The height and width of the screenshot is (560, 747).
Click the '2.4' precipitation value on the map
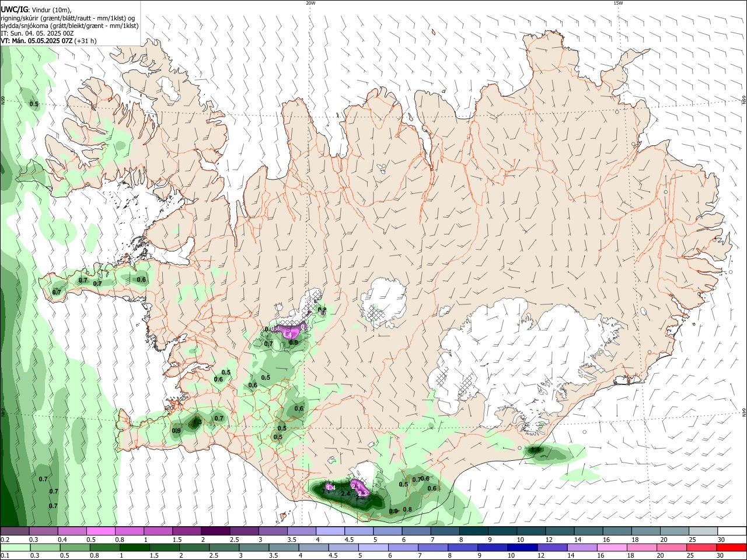[345, 494]
